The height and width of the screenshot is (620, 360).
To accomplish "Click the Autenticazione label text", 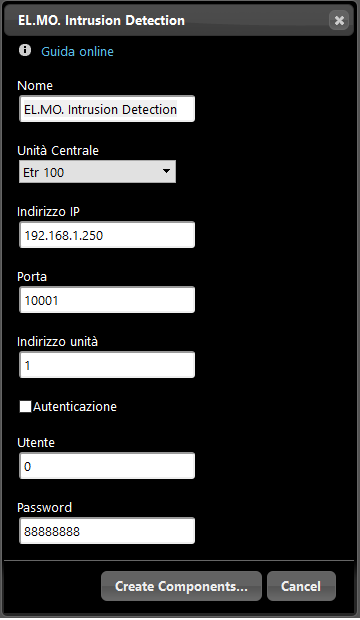I will 75,406.
